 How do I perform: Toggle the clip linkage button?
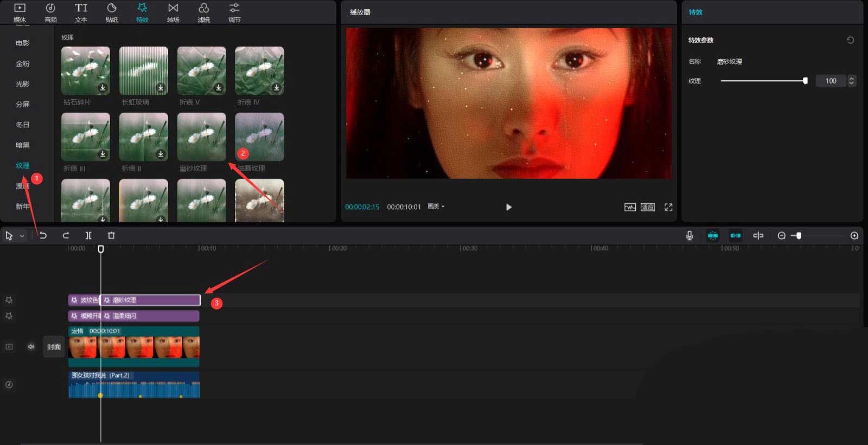pyautogui.click(x=736, y=235)
